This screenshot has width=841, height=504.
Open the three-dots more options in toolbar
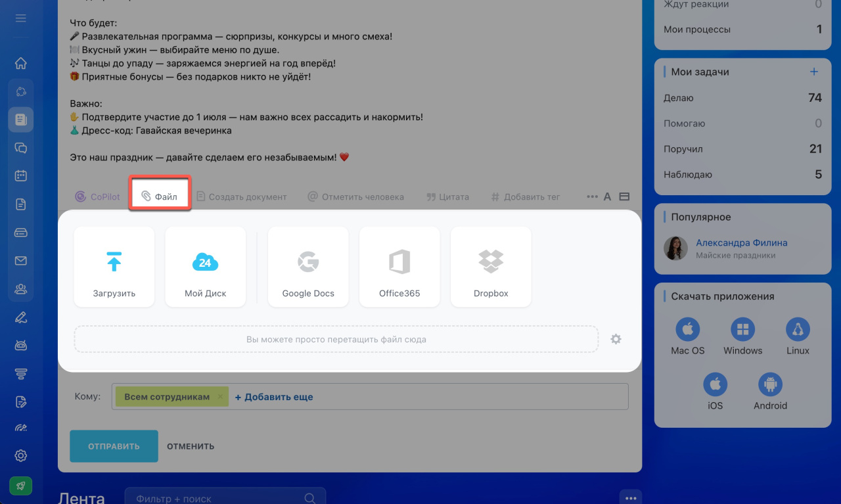click(x=592, y=196)
